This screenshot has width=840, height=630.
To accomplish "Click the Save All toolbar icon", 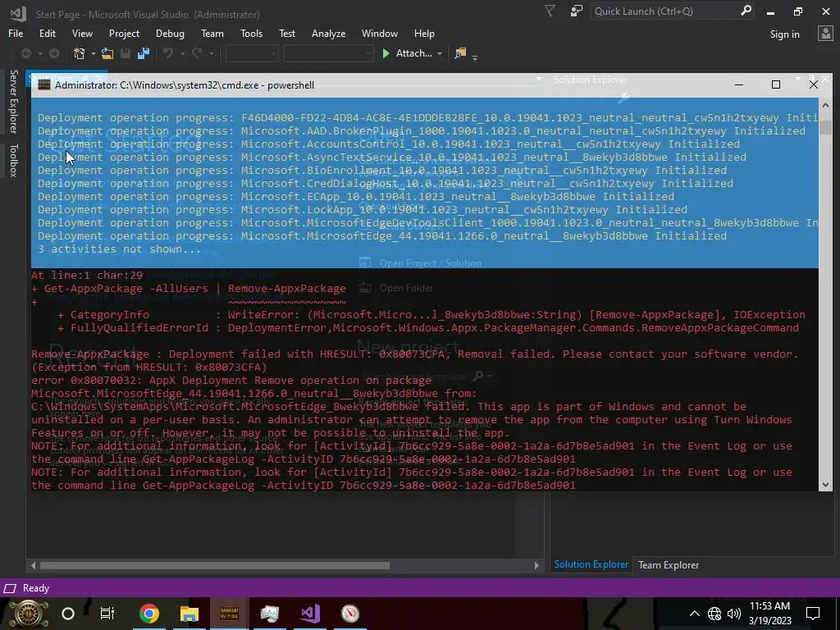I will tap(144, 53).
